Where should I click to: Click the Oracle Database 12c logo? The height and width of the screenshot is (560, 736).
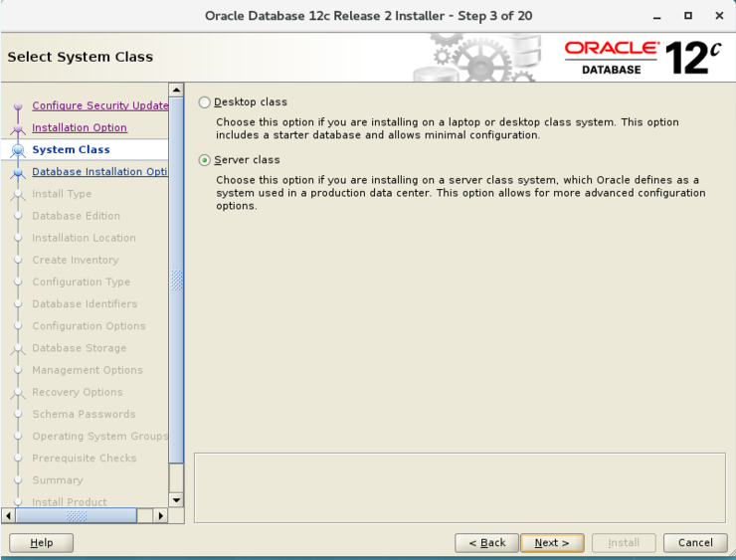coord(643,58)
